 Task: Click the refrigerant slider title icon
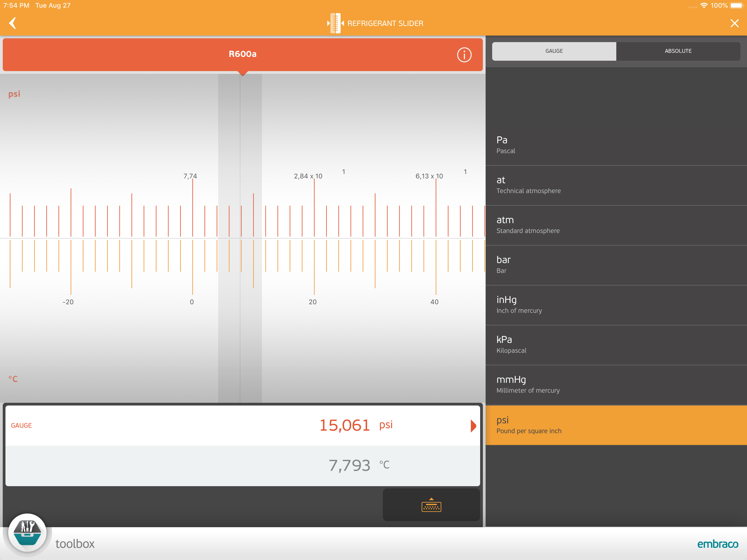click(x=335, y=23)
